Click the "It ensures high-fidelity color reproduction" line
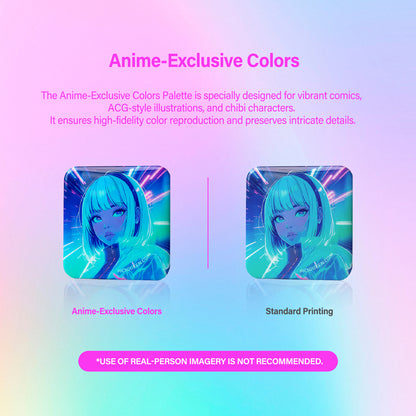 pos(203,120)
